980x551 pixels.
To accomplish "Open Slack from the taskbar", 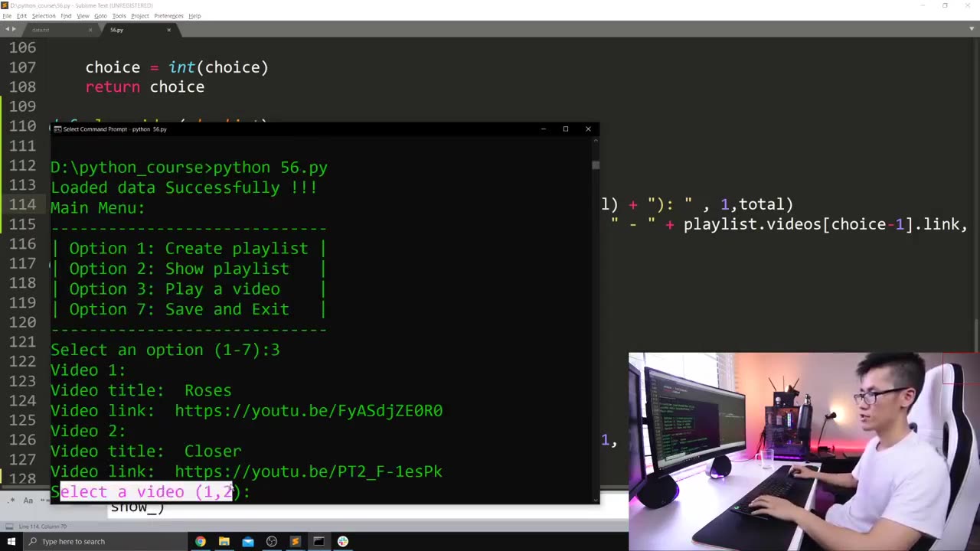I will point(342,541).
